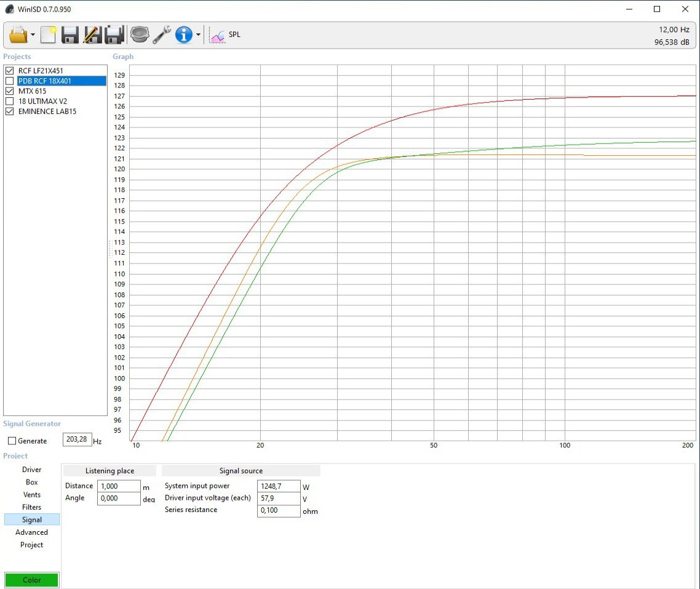Switch to the Filters tab

click(32, 507)
